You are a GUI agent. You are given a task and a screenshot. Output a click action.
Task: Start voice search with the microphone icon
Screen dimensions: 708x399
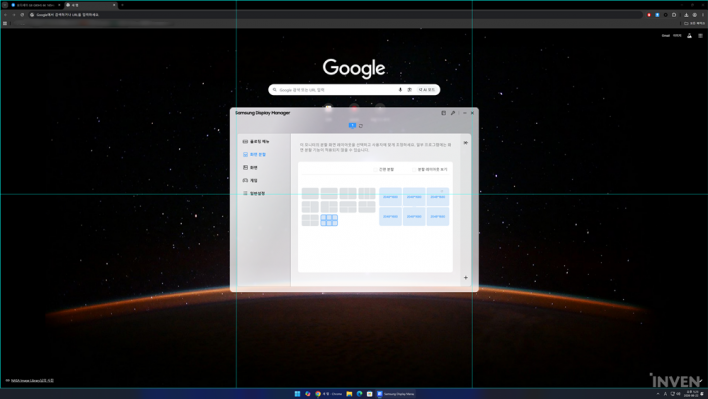click(x=400, y=90)
